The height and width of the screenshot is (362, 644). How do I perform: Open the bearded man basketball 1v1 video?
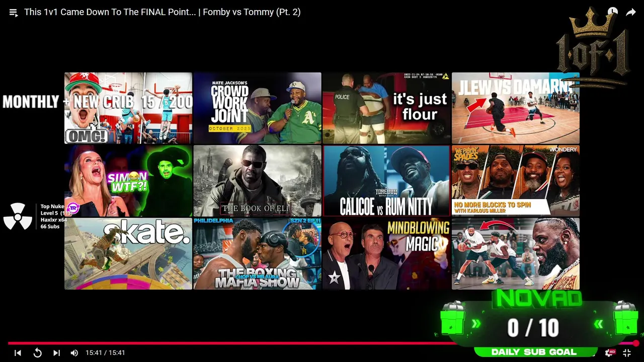[516, 253]
